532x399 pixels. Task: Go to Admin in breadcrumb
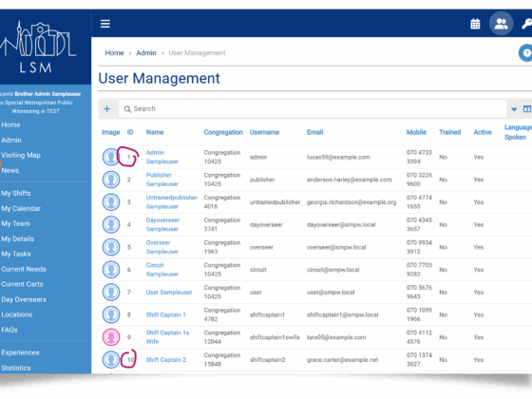point(146,53)
